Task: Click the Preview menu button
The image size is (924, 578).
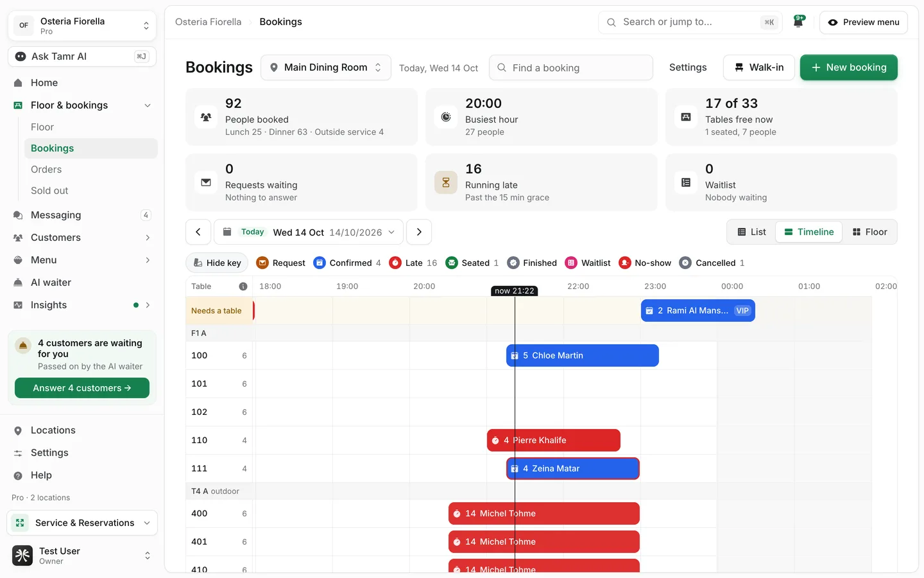Action: 863,22
